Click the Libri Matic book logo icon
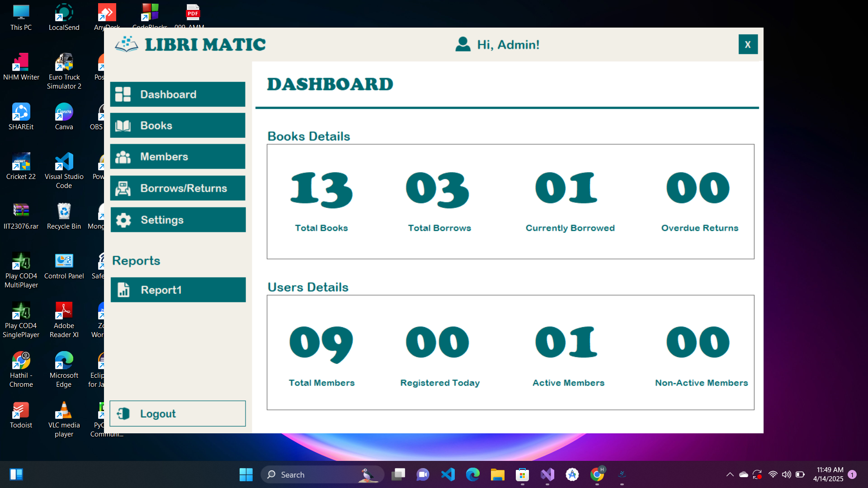This screenshot has height=488, width=868. [x=126, y=44]
